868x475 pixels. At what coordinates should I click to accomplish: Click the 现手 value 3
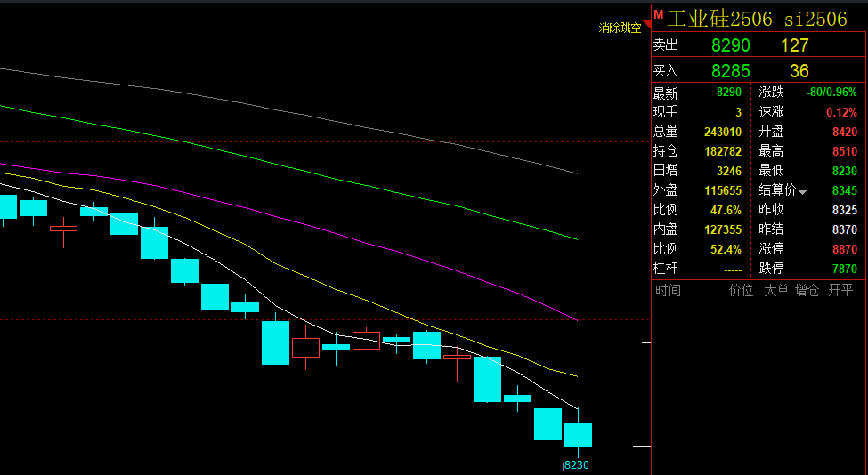pyautogui.click(x=738, y=112)
